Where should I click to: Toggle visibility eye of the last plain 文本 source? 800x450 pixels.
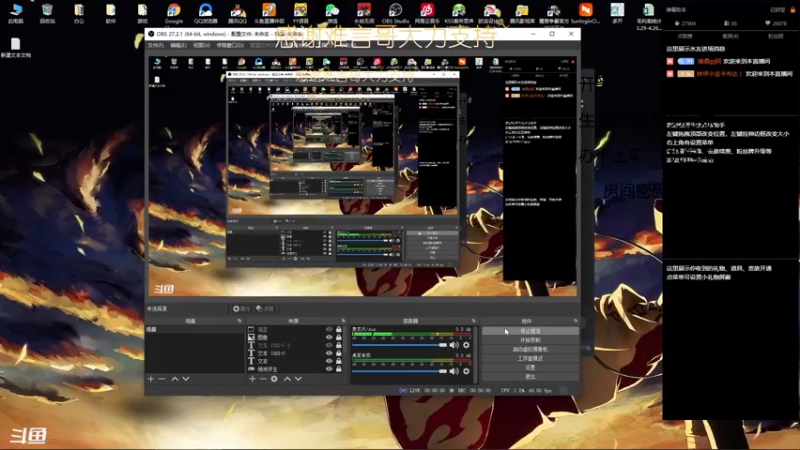[x=329, y=361]
